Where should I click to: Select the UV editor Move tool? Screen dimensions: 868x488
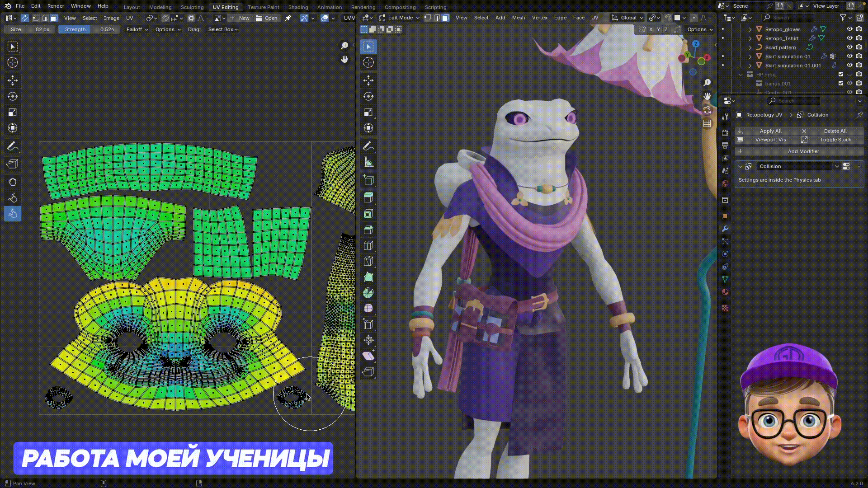pos(13,80)
